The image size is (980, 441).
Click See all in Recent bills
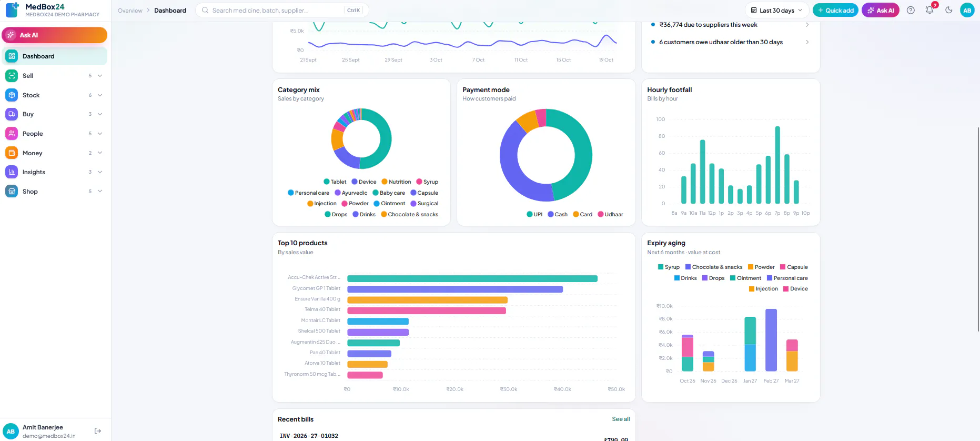(x=621, y=419)
